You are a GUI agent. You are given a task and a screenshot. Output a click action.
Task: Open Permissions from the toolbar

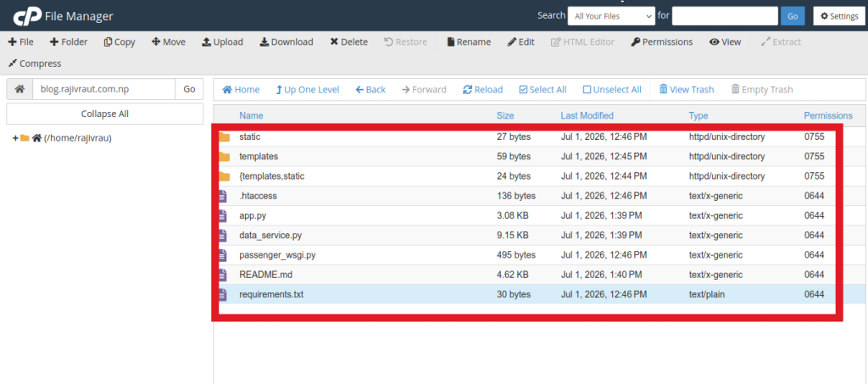(x=661, y=42)
